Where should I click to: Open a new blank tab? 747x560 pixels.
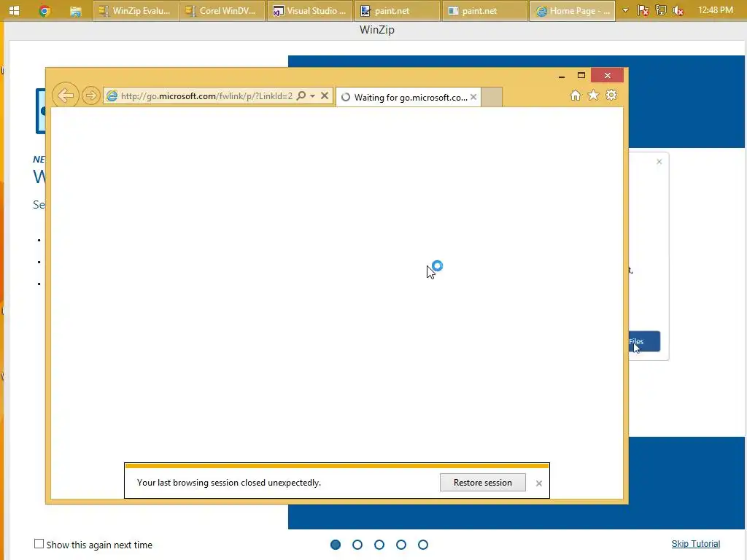(492, 97)
